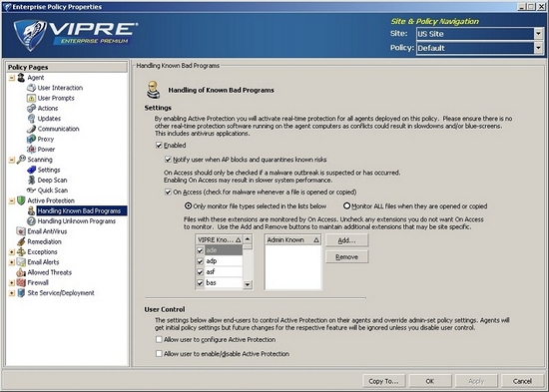The image size is (549, 392).
Task: Enable Allow user to configure Active Protection
Action: (x=159, y=339)
